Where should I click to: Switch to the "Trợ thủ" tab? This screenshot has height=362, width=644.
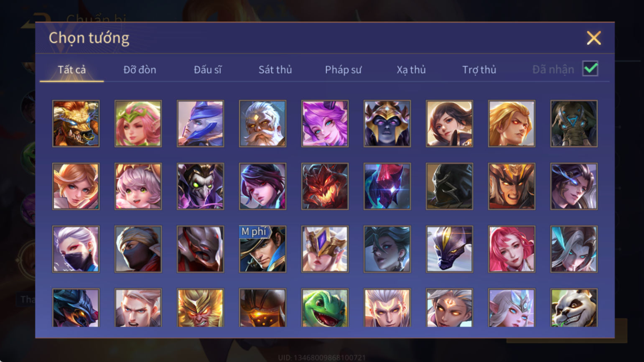[479, 70]
